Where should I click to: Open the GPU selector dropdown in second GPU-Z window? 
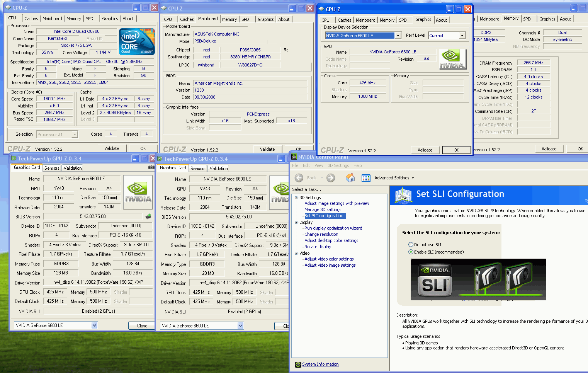pyautogui.click(x=240, y=326)
